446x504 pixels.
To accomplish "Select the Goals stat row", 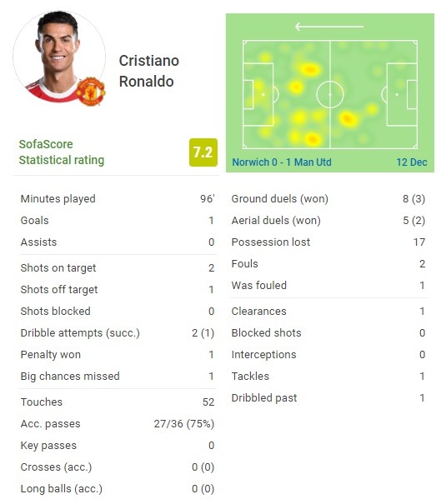I will pyautogui.click(x=118, y=221).
